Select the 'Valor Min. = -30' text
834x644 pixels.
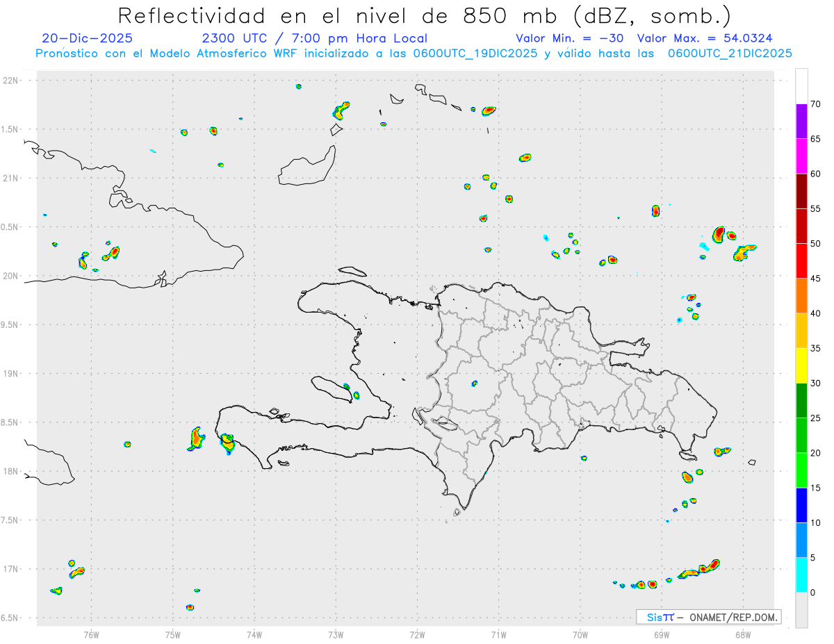pos(571,38)
